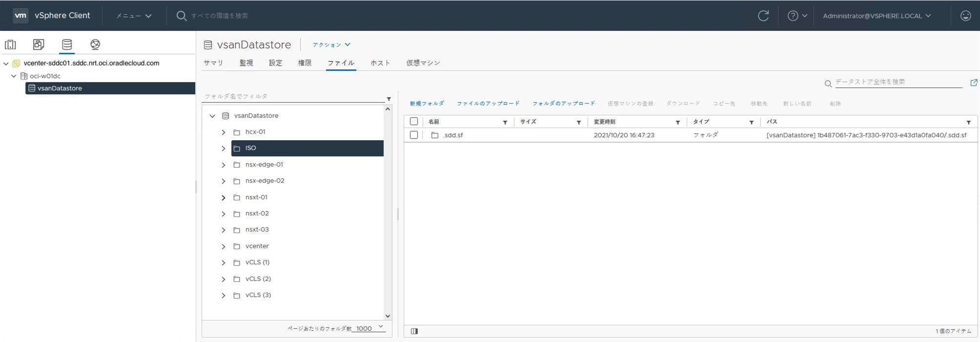The height and width of the screenshot is (342, 980).
Task: Click フォルダのアップロード button
Action: [x=564, y=104]
